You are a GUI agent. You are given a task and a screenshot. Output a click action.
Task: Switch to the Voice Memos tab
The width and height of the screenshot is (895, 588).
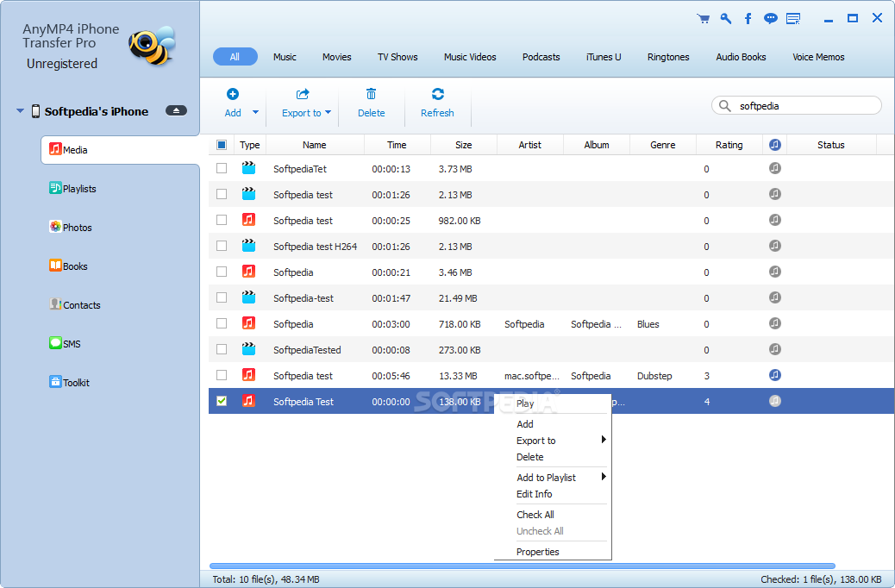pos(818,57)
